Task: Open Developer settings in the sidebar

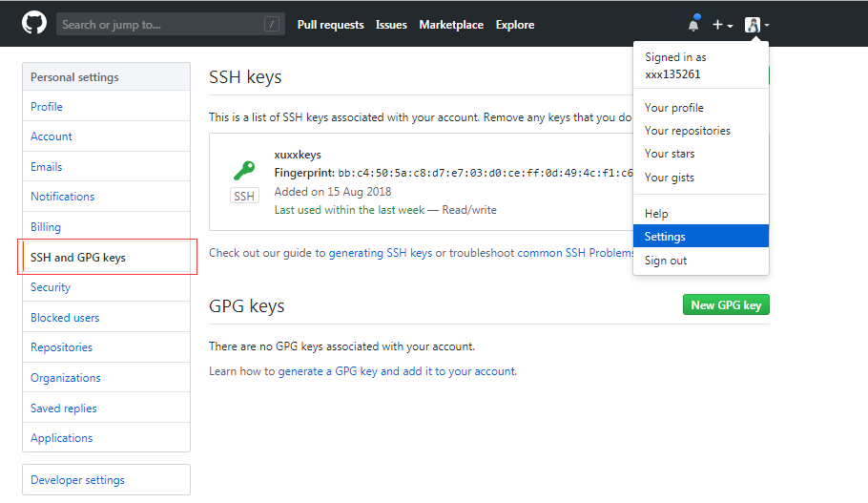Action: [x=77, y=480]
